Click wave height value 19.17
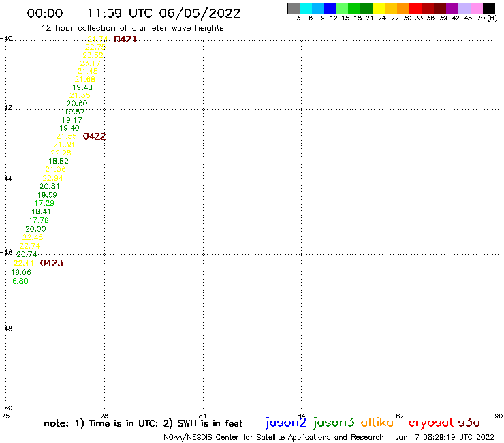Viewport: 504px width, 443px height. tap(72, 120)
